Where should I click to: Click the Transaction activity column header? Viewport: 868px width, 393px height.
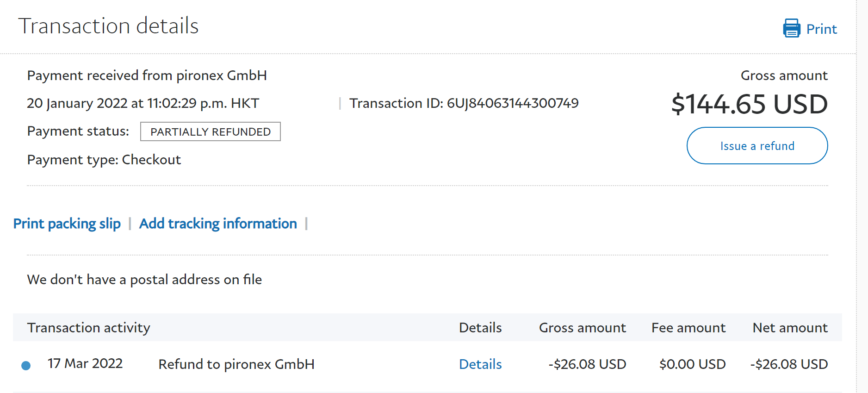pos(89,328)
